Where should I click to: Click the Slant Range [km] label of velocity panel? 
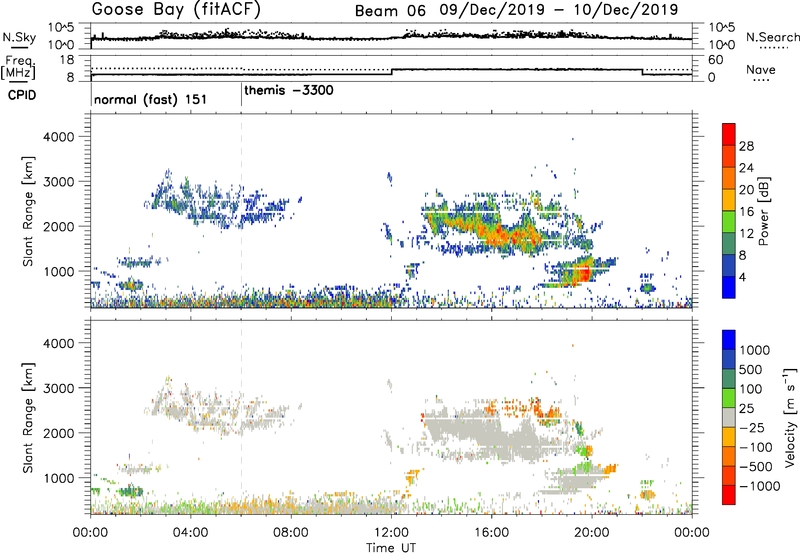(28, 418)
